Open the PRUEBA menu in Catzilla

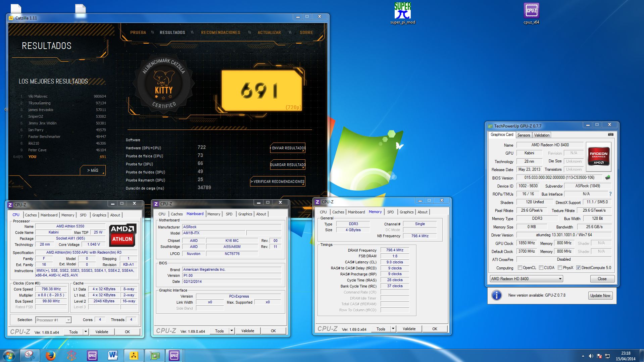click(x=138, y=33)
